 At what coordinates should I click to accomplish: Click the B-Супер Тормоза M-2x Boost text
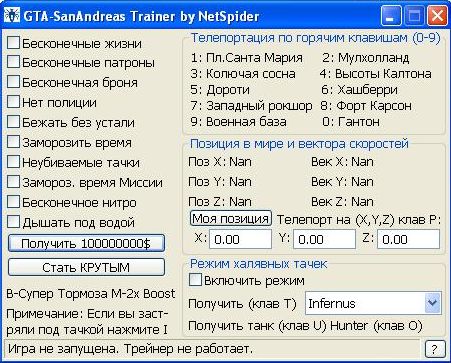(91, 294)
